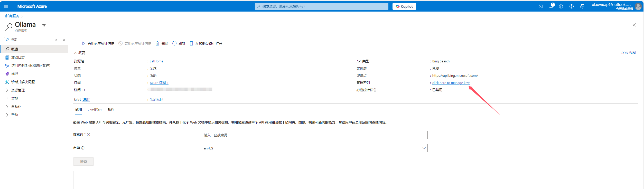Click the info icon next to 市场

tap(83, 148)
